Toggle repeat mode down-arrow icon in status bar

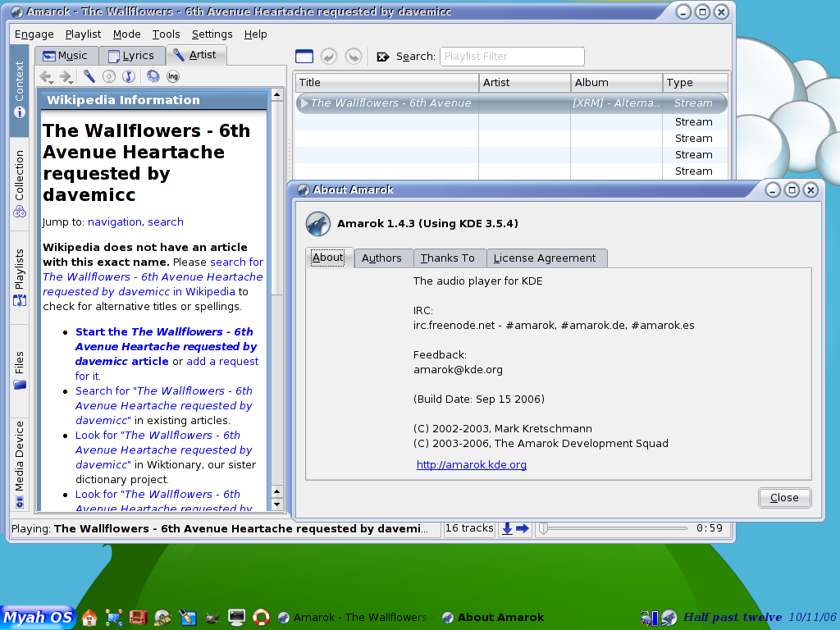(507, 529)
